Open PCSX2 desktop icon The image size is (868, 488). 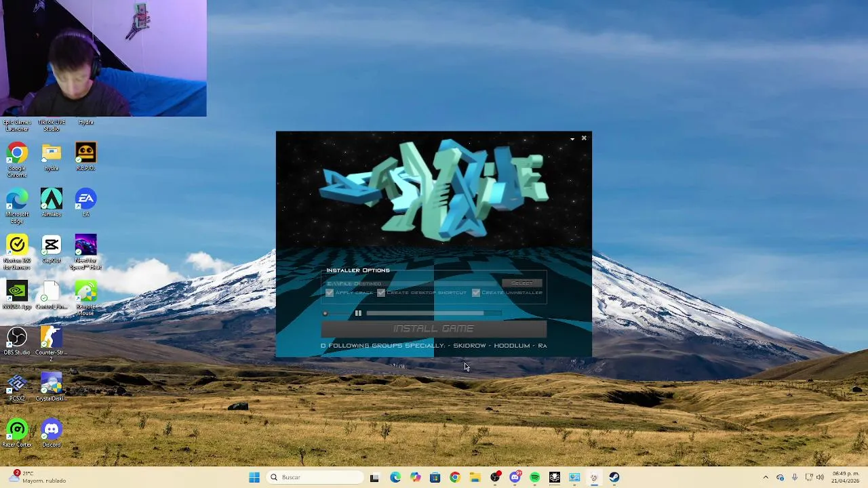click(x=17, y=387)
